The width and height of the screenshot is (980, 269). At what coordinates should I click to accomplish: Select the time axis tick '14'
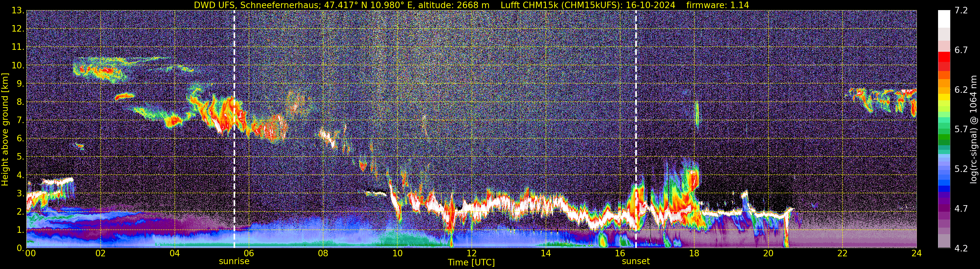pos(545,253)
